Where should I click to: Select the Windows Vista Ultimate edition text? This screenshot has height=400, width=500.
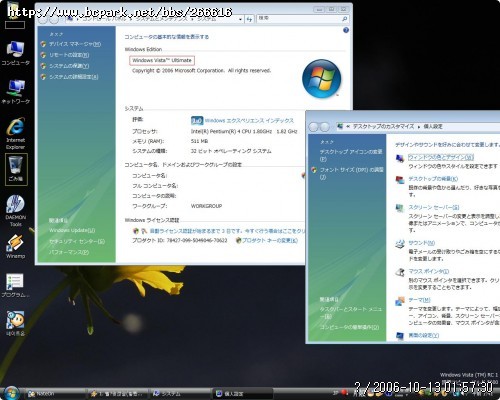(162, 60)
